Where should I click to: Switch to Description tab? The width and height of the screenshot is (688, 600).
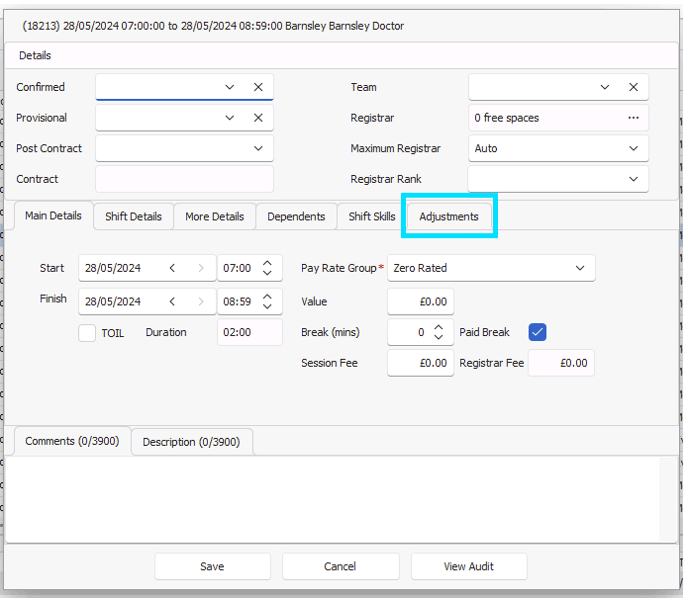click(191, 442)
